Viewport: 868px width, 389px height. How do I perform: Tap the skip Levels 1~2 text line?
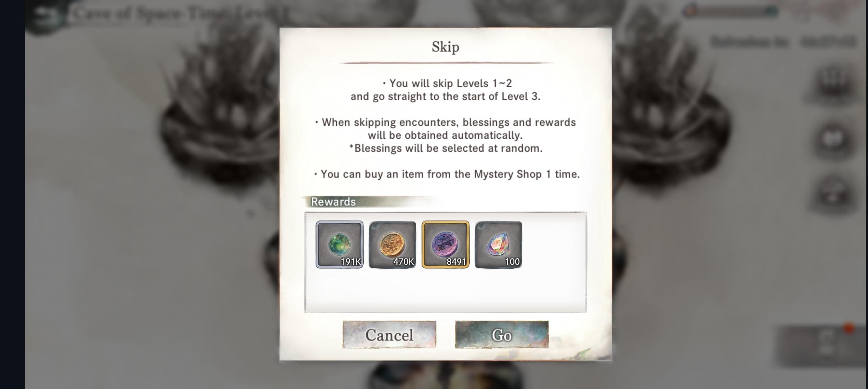447,84
